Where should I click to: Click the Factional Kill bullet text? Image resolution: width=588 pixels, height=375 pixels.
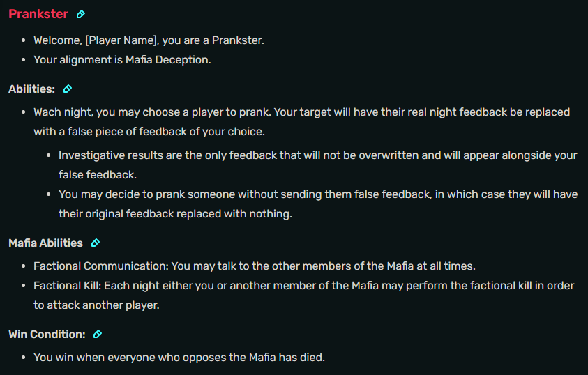303,296
